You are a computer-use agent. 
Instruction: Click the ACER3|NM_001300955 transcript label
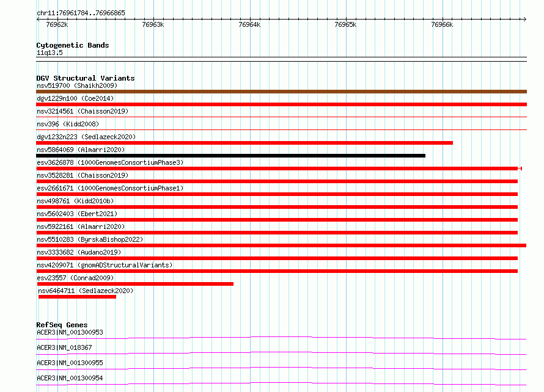pos(70,363)
